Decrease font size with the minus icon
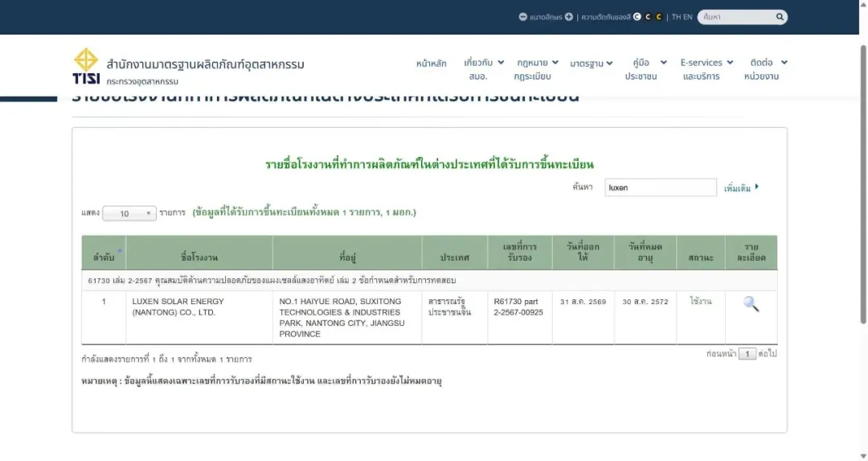This screenshot has height=461, width=868. click(522, 17)
